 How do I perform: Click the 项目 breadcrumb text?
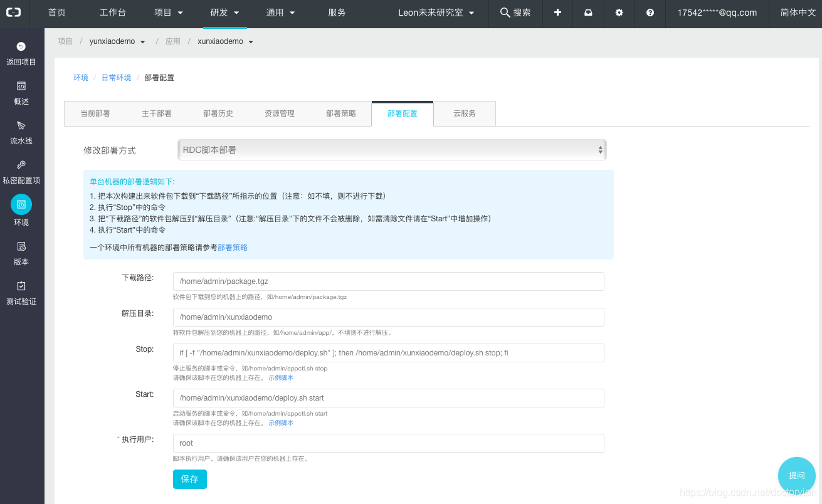pyautogui.click(x=65, y=41)
